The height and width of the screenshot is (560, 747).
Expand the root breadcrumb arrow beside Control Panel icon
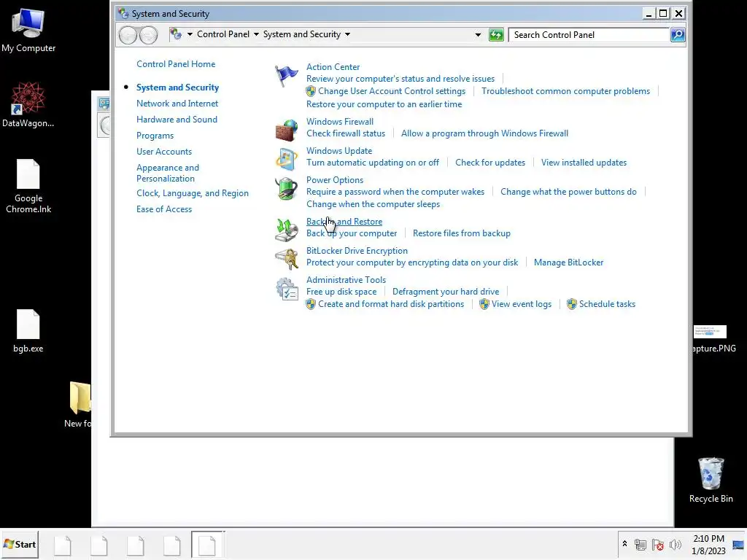pyautogui.click(x=190, y=34)
